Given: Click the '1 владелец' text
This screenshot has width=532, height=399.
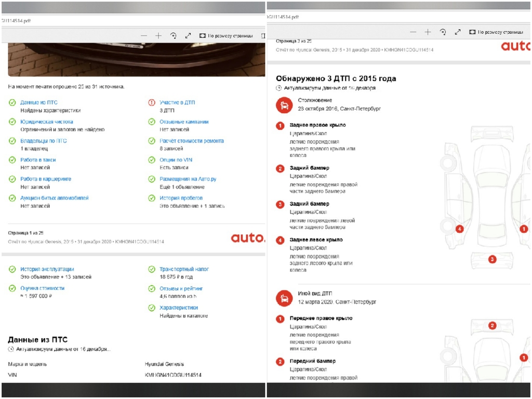Looking at the screenshot, I should 34,149.
